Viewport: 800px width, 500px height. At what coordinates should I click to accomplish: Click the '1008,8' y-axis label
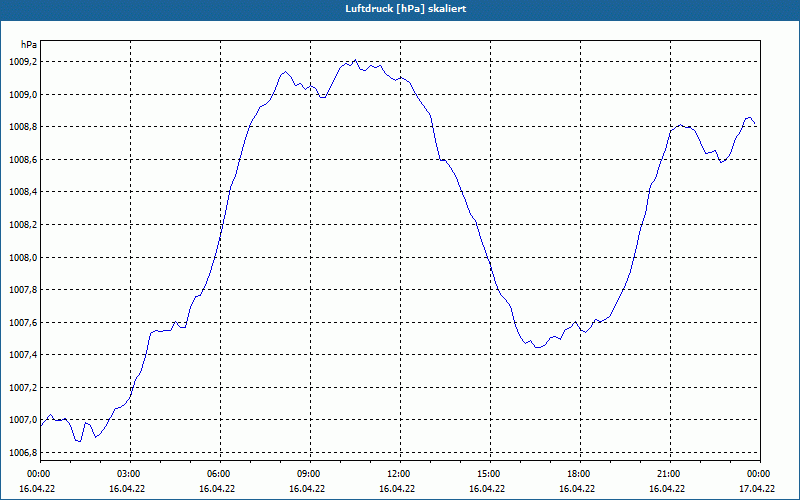click(23, 127)
